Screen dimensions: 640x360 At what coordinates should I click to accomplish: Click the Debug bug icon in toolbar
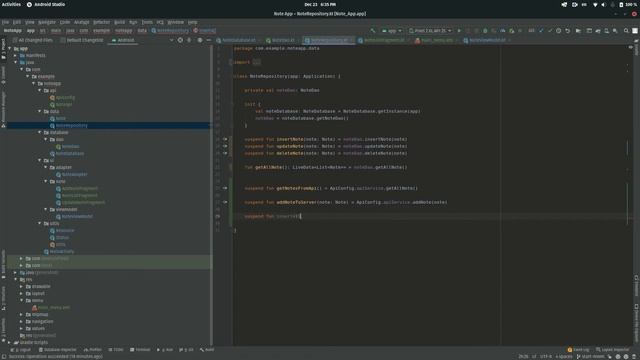click(x=485, y=31)
